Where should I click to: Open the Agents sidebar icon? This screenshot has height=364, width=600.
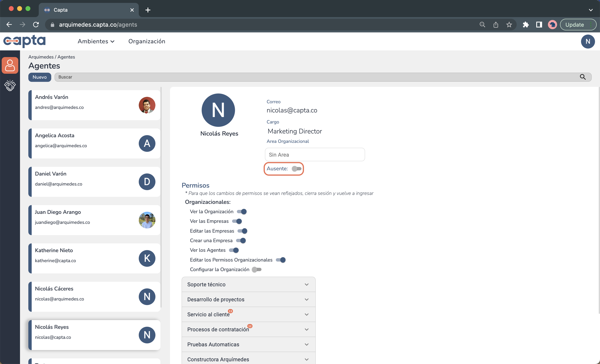10,65
